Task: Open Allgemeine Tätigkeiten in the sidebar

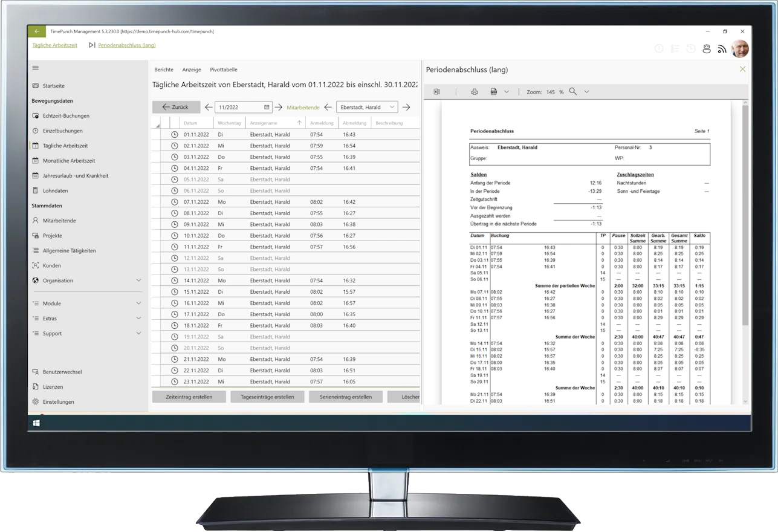Action: (x=64, y=250)
